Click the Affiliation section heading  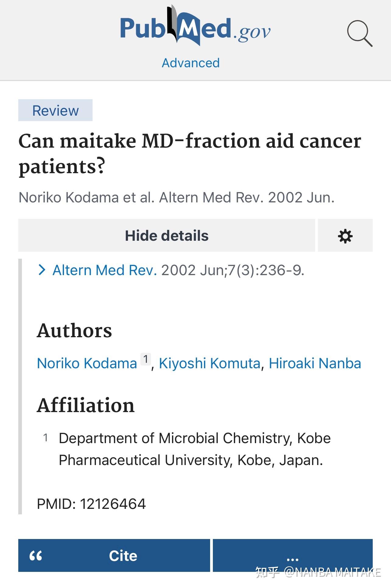click(x=86, y=405)
